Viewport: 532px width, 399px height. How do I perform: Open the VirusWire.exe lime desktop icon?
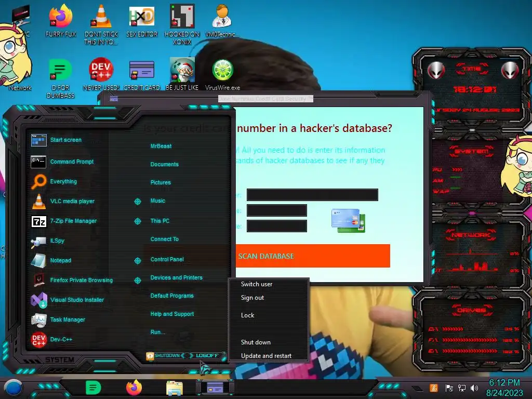[x=222, y=75]
